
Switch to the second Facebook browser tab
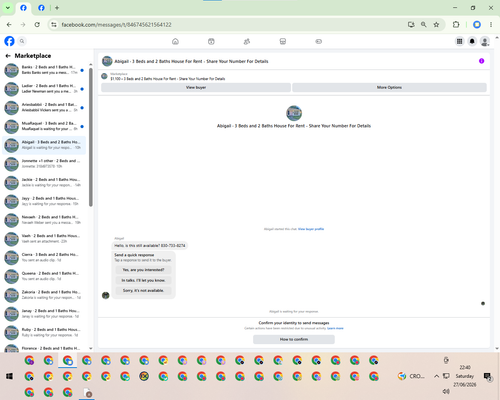[41, 8]
